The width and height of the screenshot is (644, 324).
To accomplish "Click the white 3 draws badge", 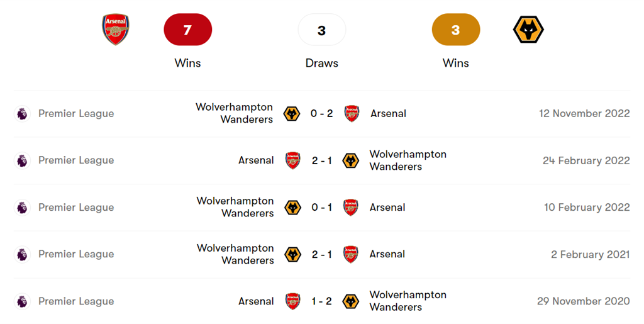I will click(x=321, y=30).
